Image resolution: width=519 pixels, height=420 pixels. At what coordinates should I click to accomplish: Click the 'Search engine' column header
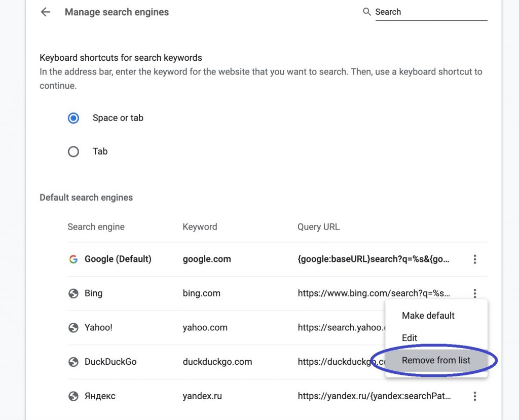pyautogui.click(x=96, y=227)
